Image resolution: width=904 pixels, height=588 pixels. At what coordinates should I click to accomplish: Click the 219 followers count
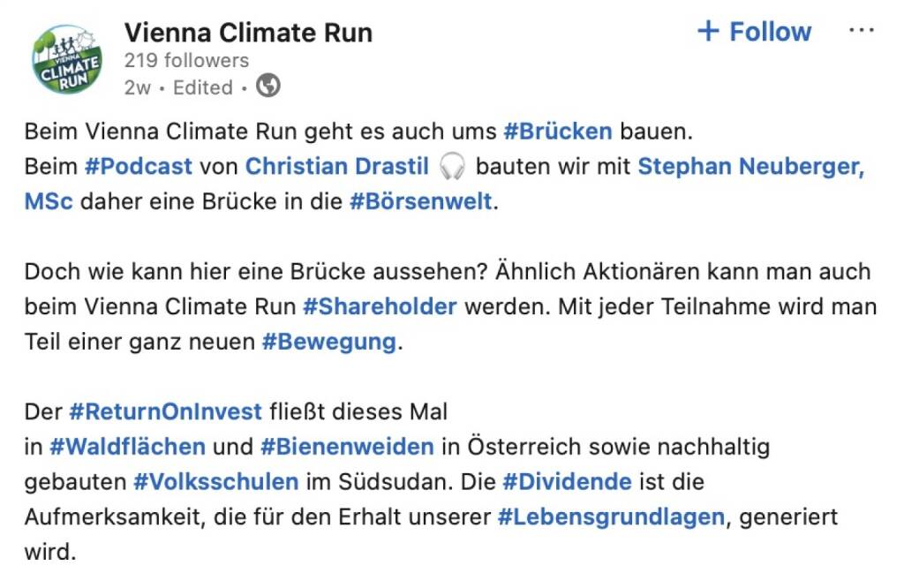pyautogui.click(x=186, y=60)
